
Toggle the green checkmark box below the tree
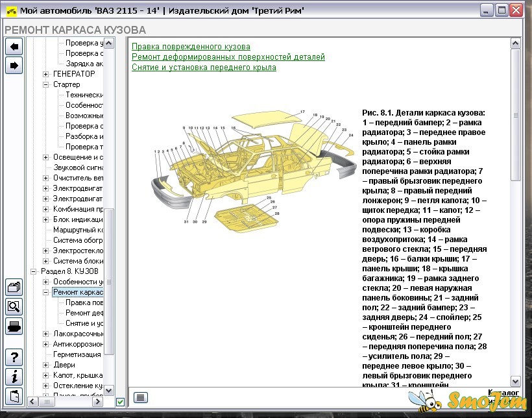[120, 402]
